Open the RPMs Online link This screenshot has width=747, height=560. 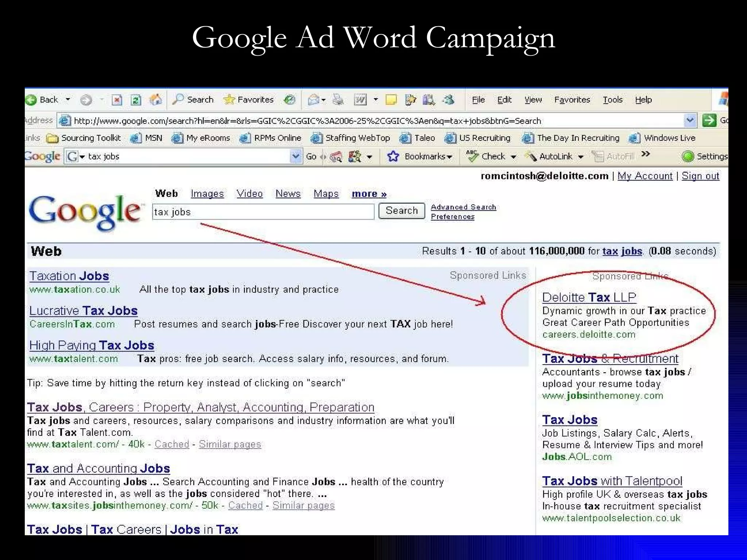270,138
